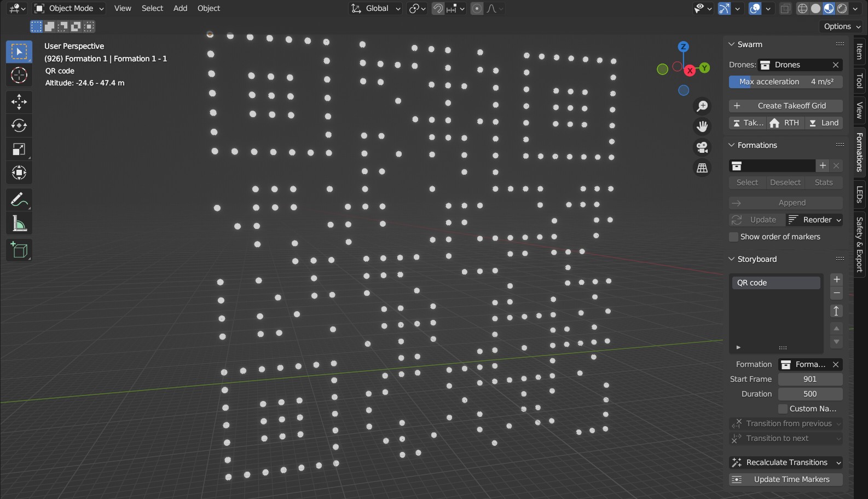Select the Select Box tool
The image size is (868, 499).
(19, 51)
